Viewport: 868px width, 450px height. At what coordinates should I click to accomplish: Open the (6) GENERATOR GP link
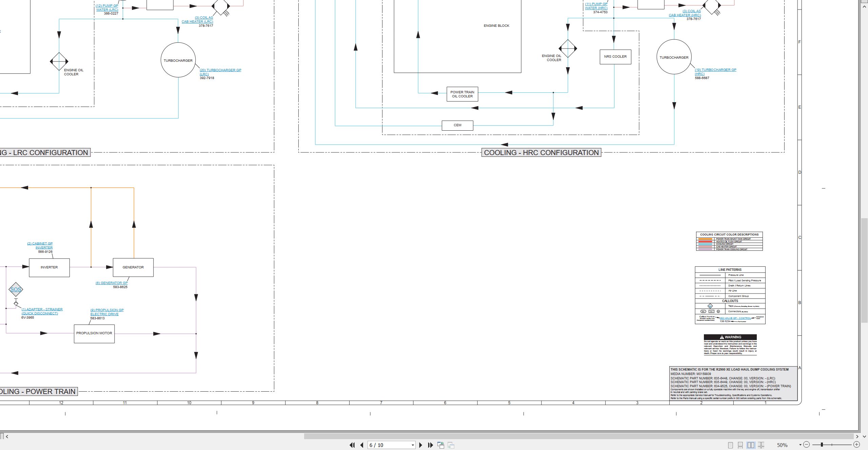(112, 283)
